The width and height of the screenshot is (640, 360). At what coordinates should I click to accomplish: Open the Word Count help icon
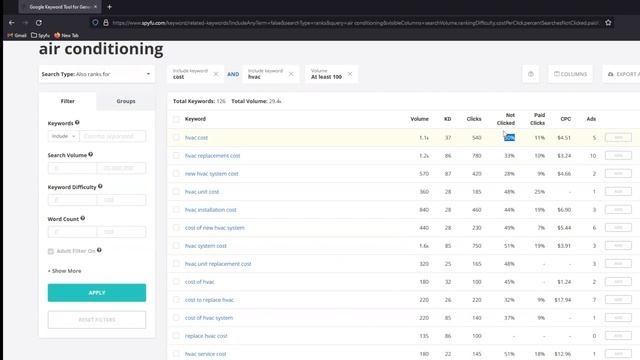click(82, 218)
